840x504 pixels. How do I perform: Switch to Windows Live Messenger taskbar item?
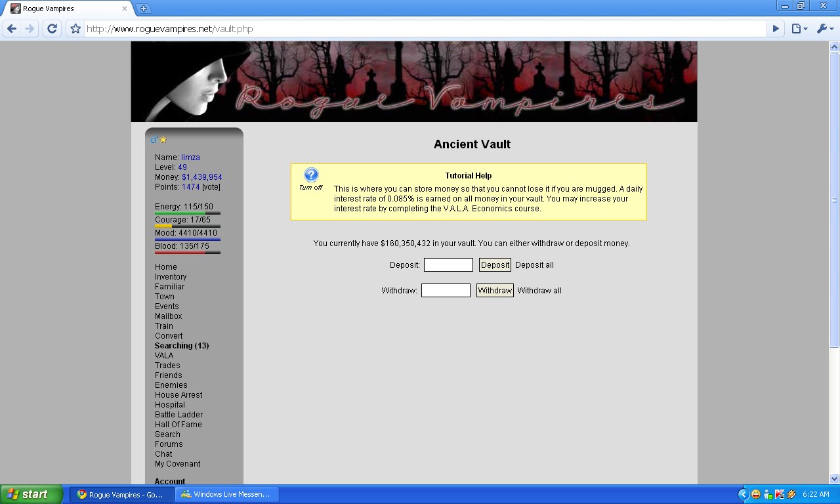(226, 494)
